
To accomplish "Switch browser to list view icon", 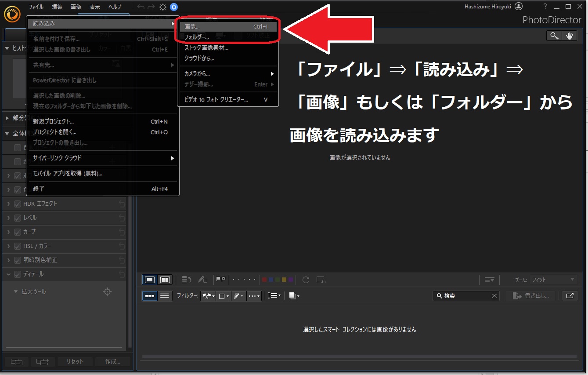I will click(x=165, y=296).
